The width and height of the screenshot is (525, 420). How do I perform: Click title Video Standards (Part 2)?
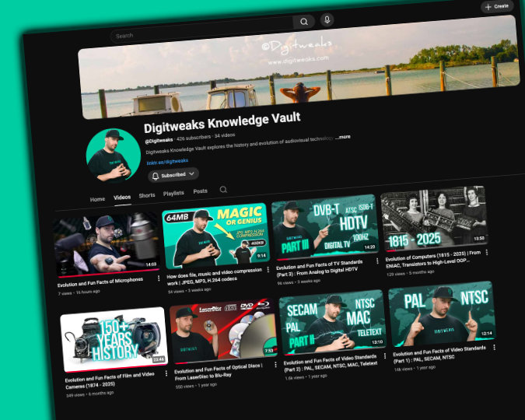click(x=331, y=363)
